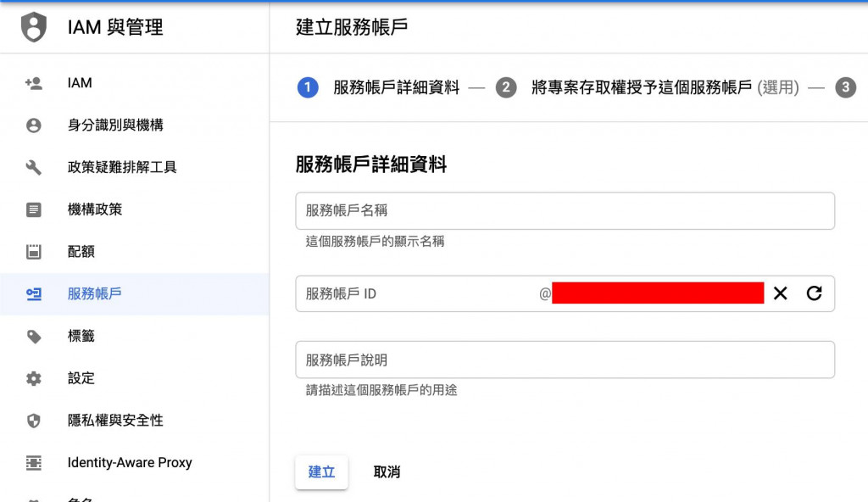The width and height of the screenshot is (868, 502).
Task: Click the 身分識別與機構 person icon
Action: pos(33,126)
